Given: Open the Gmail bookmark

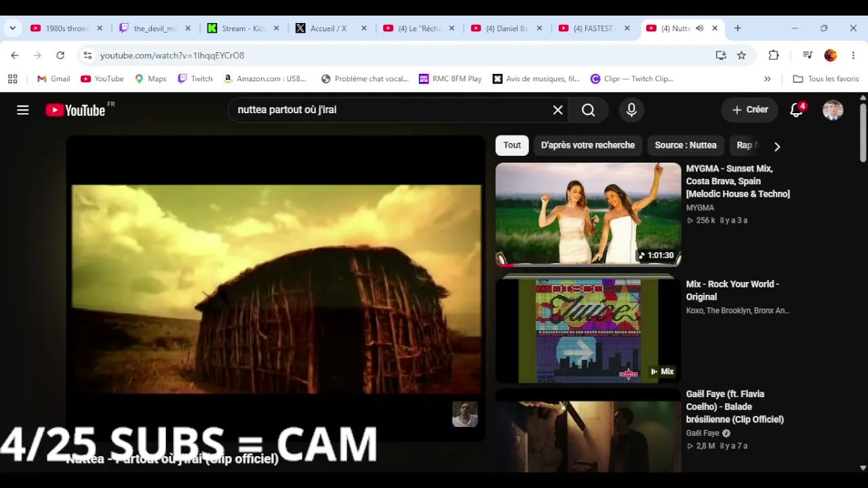Looking at the screenshot, I should coord(54,79).
